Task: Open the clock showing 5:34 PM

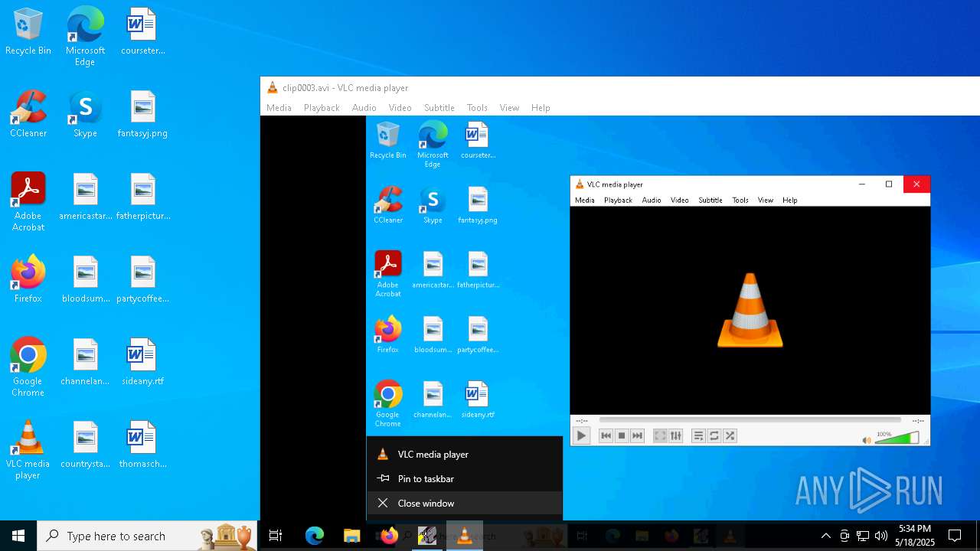Action: click(915, 536)
